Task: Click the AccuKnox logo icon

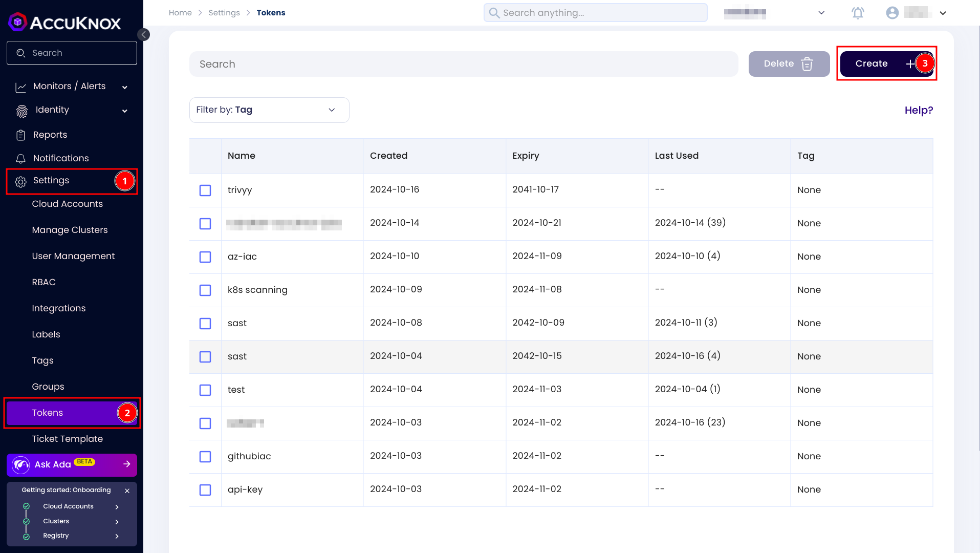Action: click(x=17, y=22)
